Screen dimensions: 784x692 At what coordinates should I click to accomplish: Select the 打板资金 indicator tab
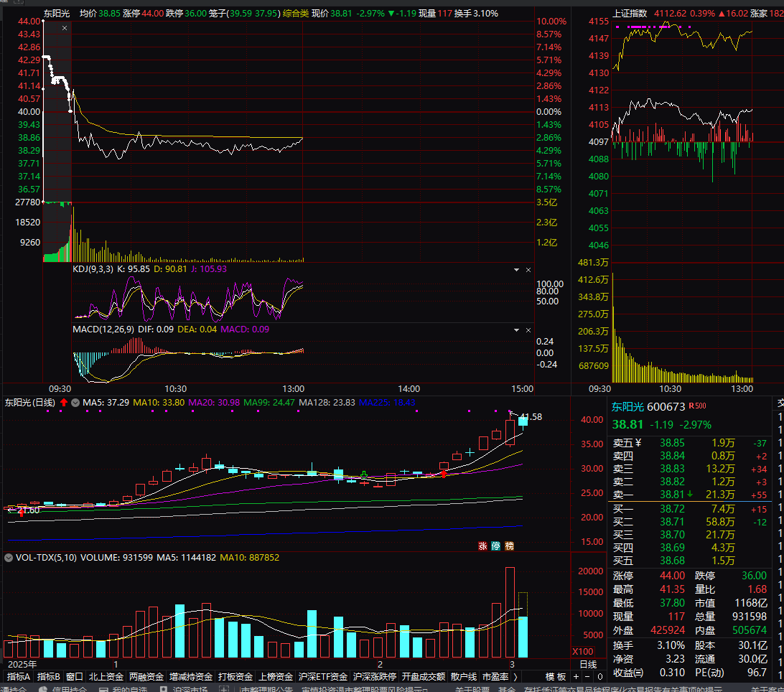tap(235, 676)
